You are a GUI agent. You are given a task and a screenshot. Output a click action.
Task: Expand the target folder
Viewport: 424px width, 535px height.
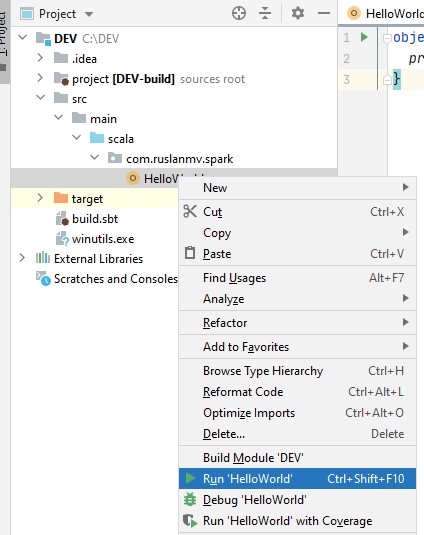tap(40, 198)
